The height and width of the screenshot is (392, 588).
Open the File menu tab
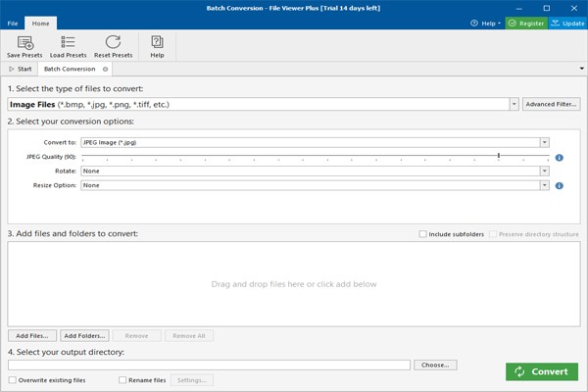pyautogui.click(x=13, y=24)
